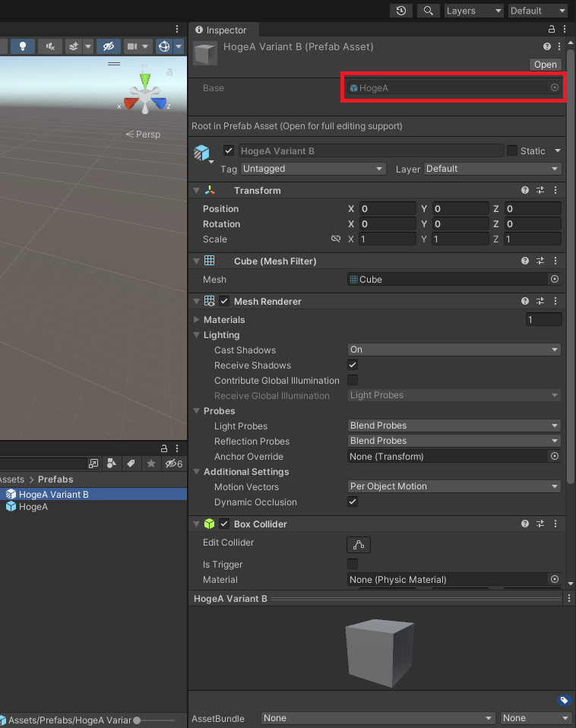This screenshot has width=576, height=728.
Task: Open Light Probes dropdown
Action: tap(454, 426)
